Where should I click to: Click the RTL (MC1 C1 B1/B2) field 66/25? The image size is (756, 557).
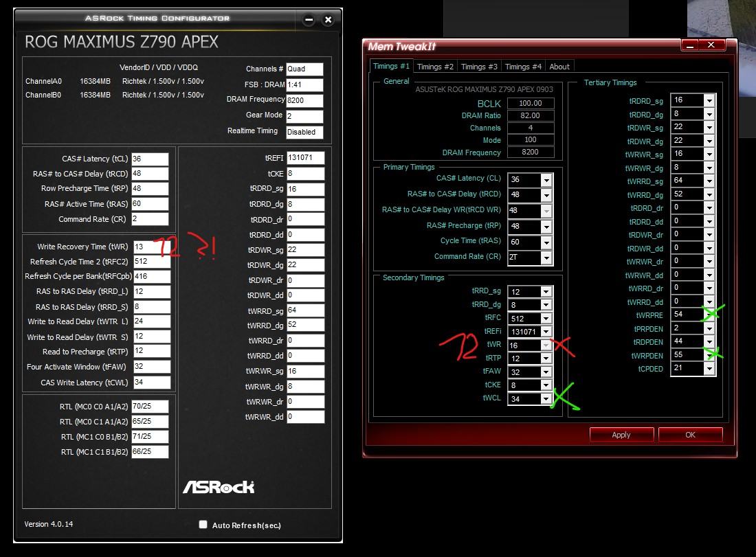tap(150, 452)
